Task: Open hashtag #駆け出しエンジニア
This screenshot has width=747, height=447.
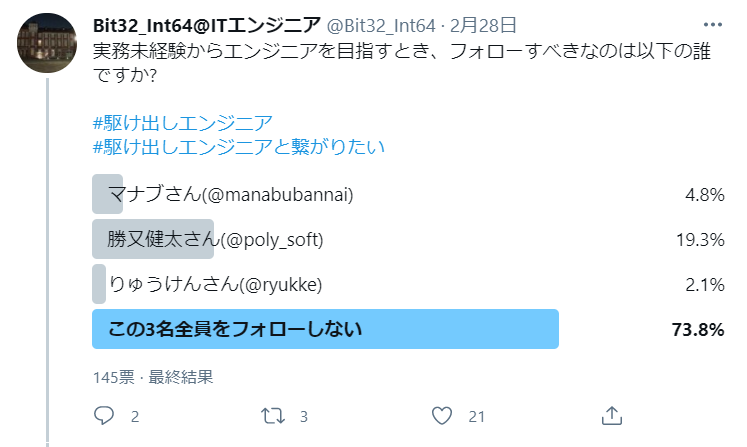Action: tap(182, 123)
